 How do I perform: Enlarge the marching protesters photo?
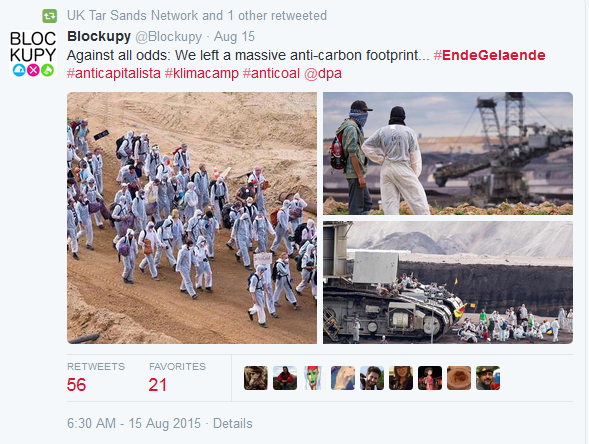point(192,218)
